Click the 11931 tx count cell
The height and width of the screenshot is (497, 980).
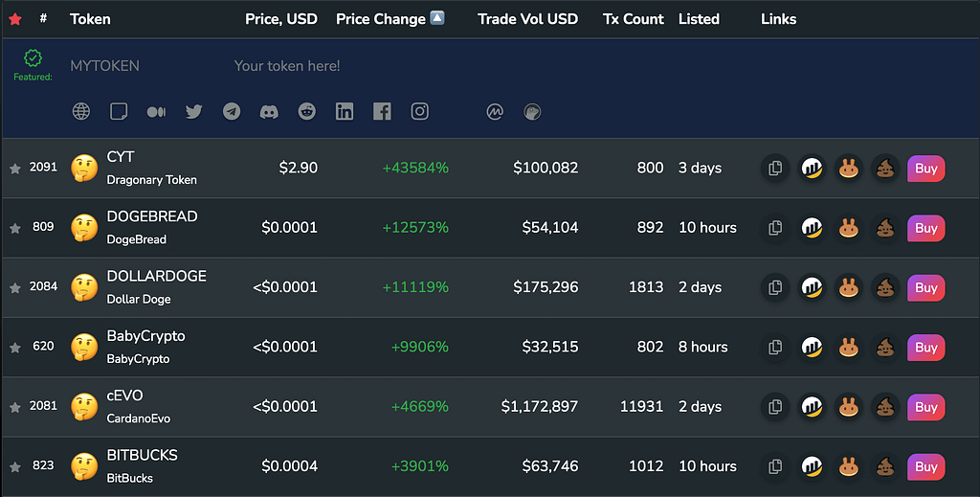(641, 407)
